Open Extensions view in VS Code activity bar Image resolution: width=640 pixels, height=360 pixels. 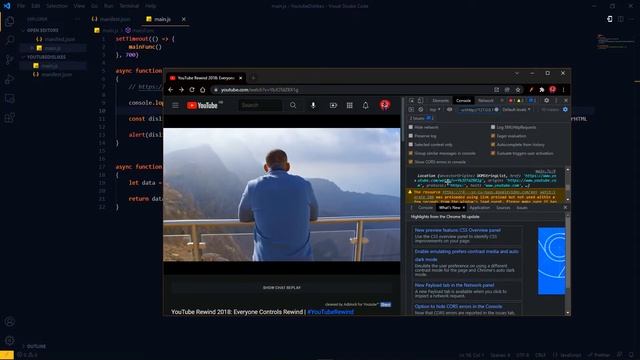click(x=10, y=118)
